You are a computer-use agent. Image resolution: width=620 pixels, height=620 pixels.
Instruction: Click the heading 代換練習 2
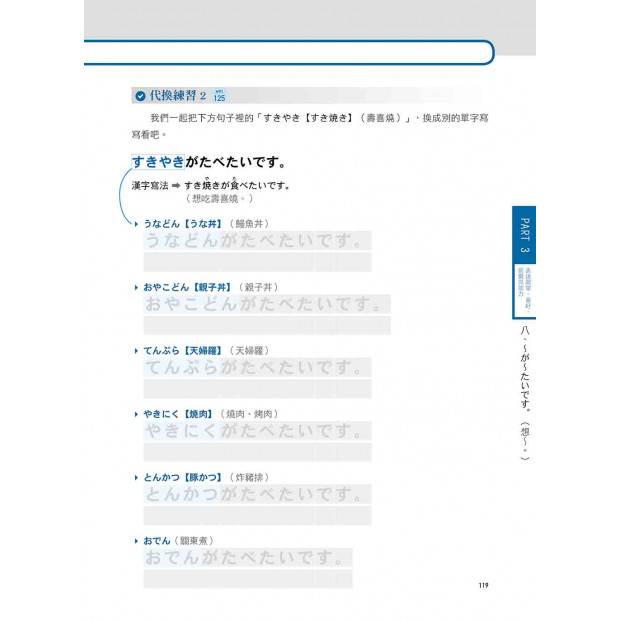coord(178,96)
